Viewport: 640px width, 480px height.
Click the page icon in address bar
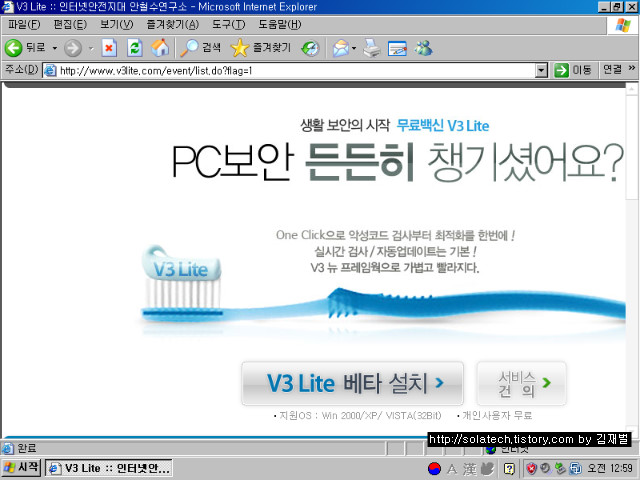click(x=50, y=71)
